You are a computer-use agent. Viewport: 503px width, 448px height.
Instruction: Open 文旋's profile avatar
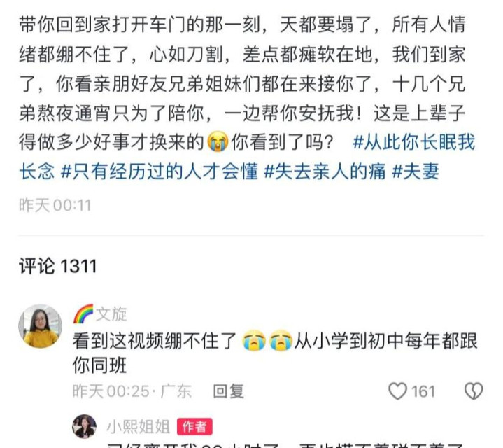[41, 326]
